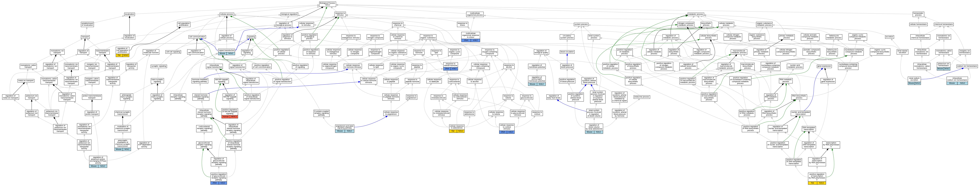Click the 'cell population proliferation' node

pyautogui.click(x=184, y=24)
